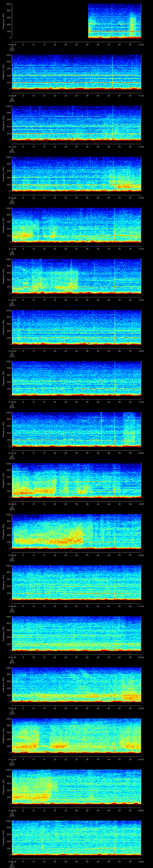Screen dimensions: 153x868
Task: Select the "6:17:00" start time label
Action: [x=12, y=453]
